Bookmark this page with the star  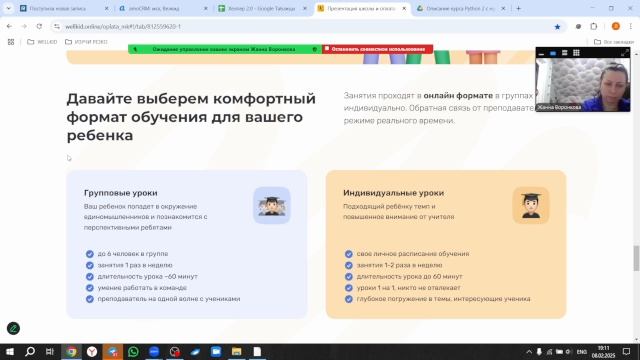(557, 27)
